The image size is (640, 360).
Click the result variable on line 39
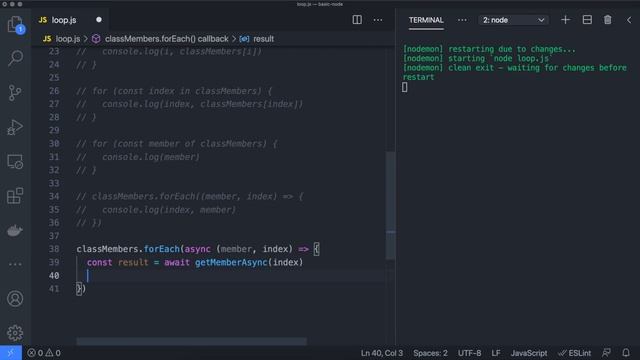[x=133, y=262]
